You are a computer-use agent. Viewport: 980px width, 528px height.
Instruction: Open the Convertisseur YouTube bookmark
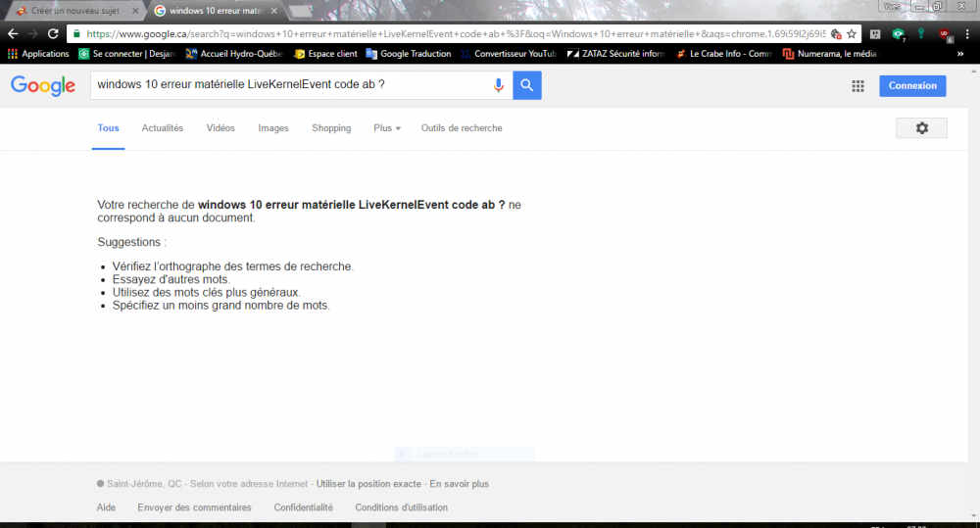coord(509,54)
